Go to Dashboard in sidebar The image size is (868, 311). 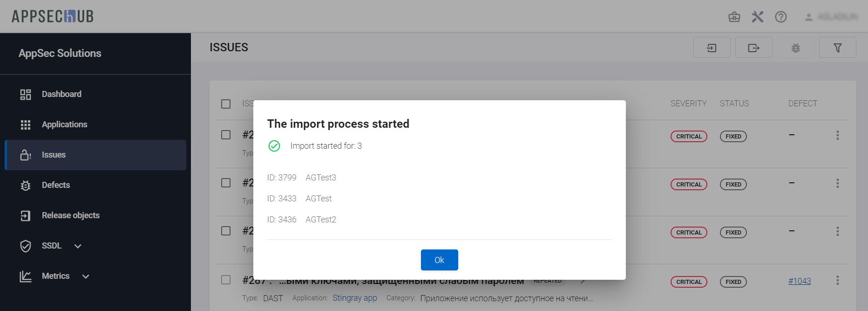coord(61,94)
